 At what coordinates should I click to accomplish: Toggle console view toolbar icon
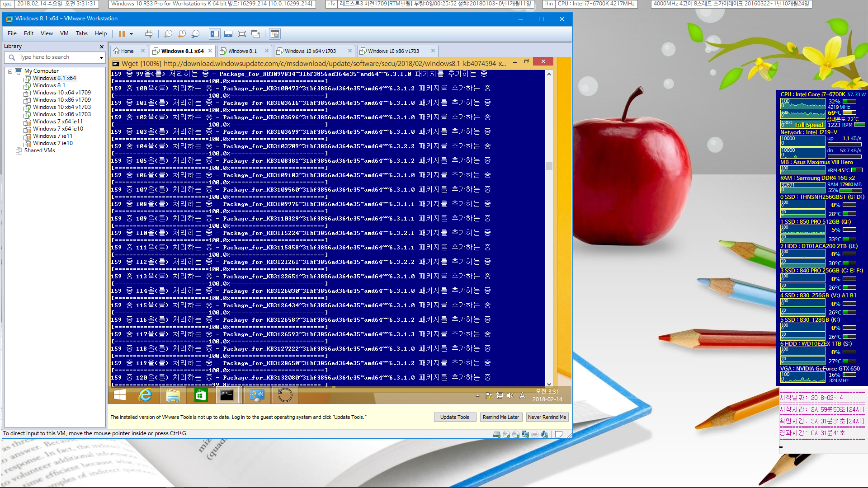(274, 34)
